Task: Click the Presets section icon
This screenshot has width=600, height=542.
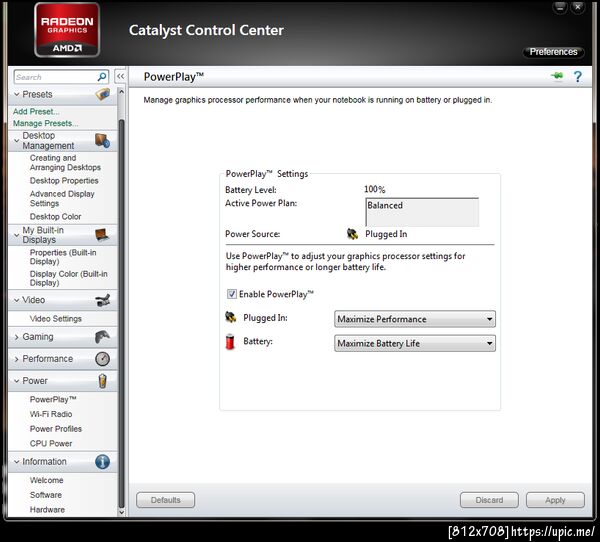Action: point(102,94)
